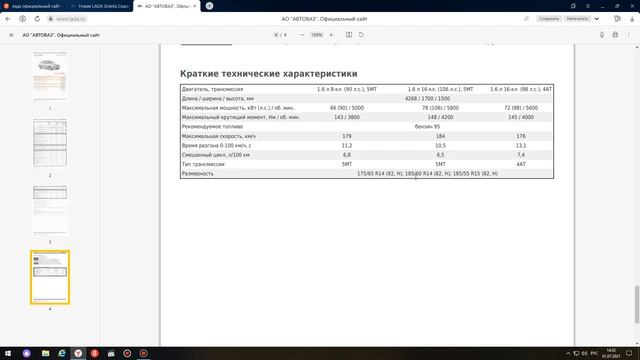Open browser downloads icon
640x360 pixels.
coord(632,19)
